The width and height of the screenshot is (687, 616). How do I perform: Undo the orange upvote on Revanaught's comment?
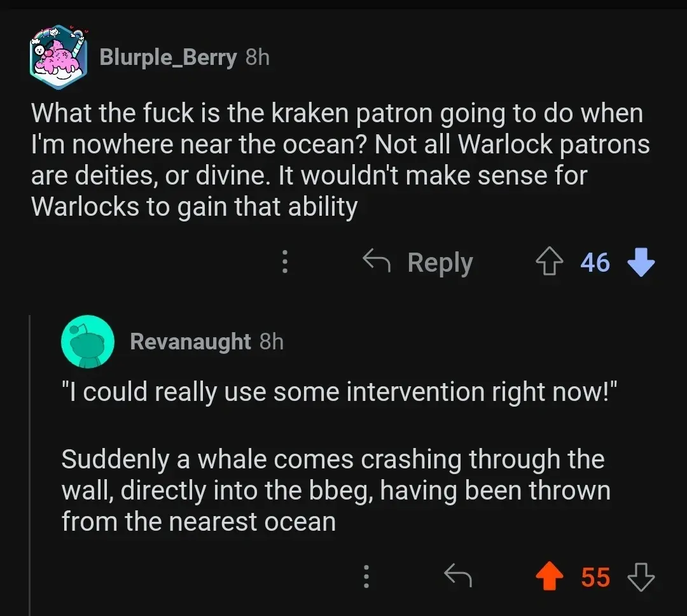pyautogui.click(x=550, y=577)
